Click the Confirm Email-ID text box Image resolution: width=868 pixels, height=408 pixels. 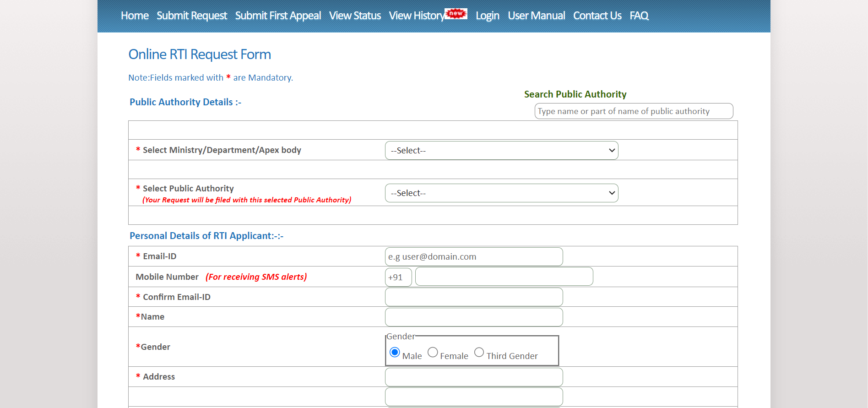tap(474, 297)
